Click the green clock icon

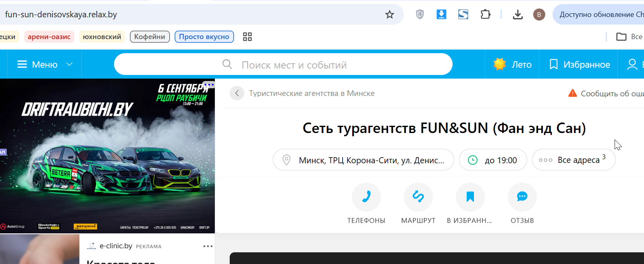(x=472, y=160)
